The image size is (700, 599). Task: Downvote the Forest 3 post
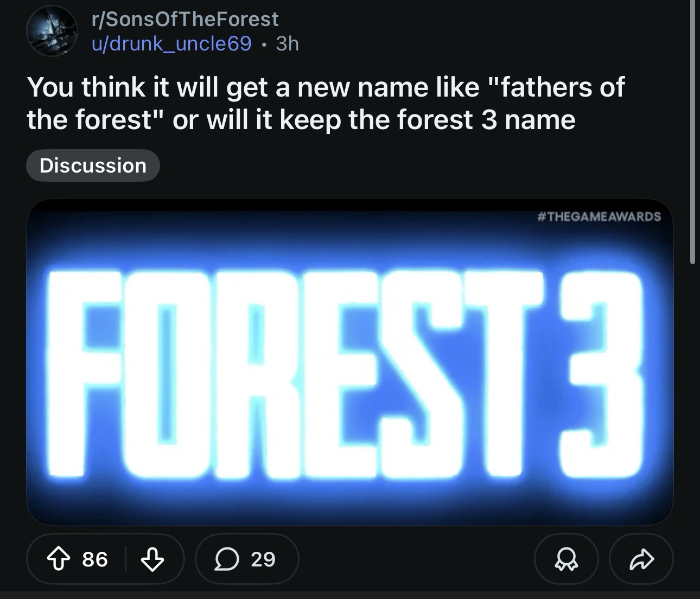(152, 559)
